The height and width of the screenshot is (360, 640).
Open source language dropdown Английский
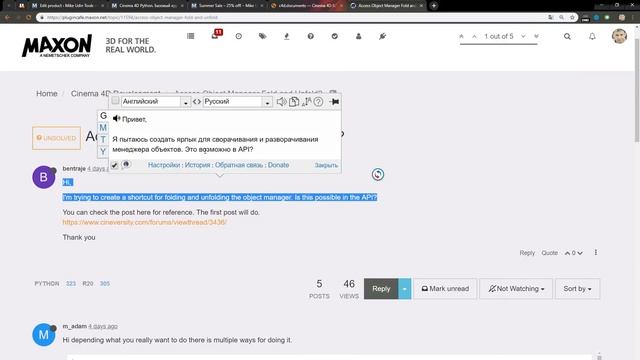(155, 102)
